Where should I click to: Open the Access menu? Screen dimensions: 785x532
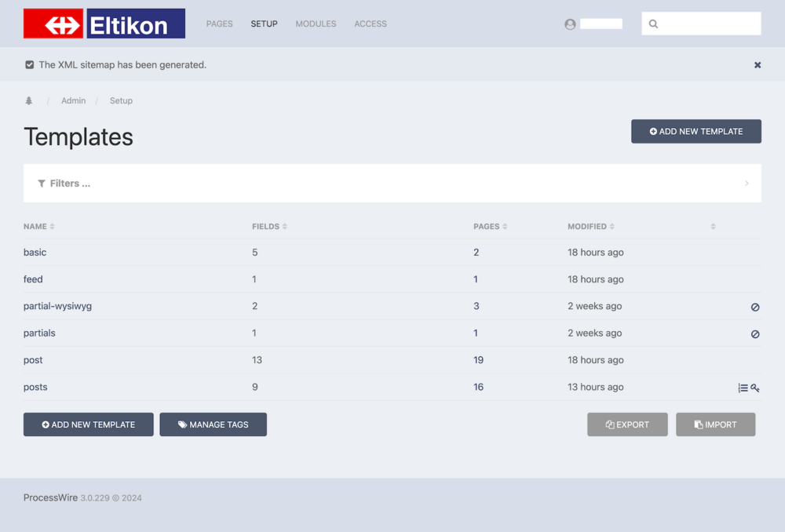[x=371, y=24]
